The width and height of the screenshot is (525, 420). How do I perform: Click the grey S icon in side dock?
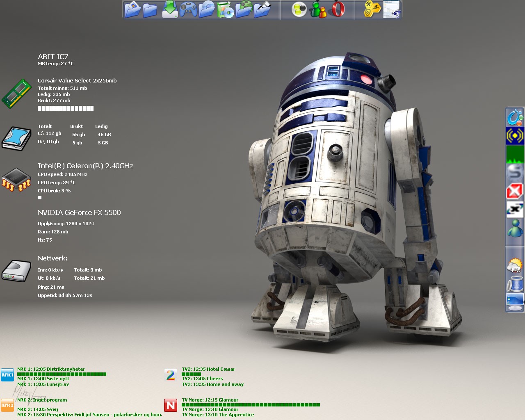coord(515,172)
